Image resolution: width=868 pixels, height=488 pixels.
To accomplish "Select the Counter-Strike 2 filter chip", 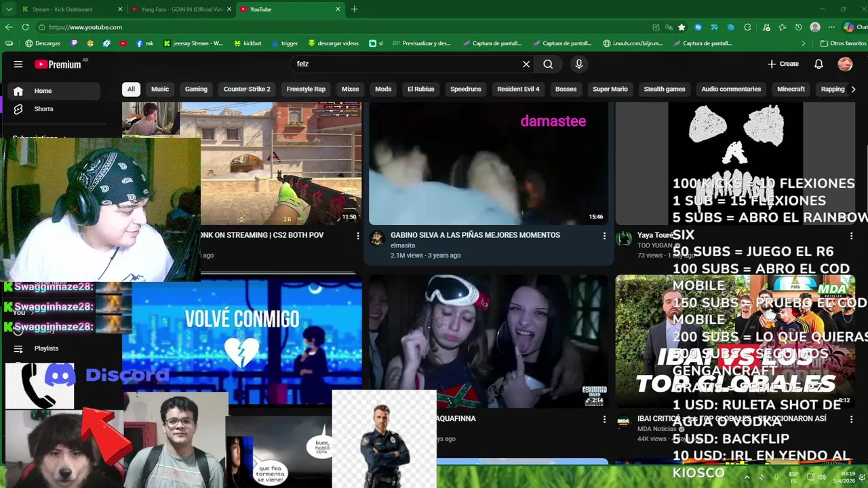I will (247, 89).
